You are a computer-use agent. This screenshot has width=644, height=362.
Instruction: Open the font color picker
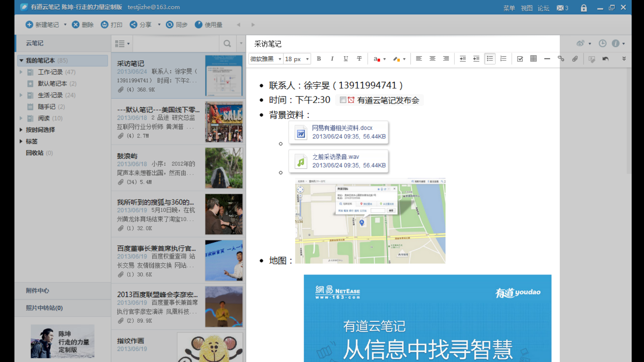378,58
